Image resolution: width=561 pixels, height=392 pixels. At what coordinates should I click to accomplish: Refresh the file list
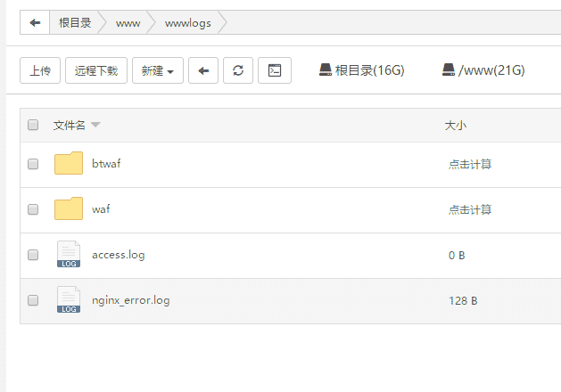[x=237, y=71]
